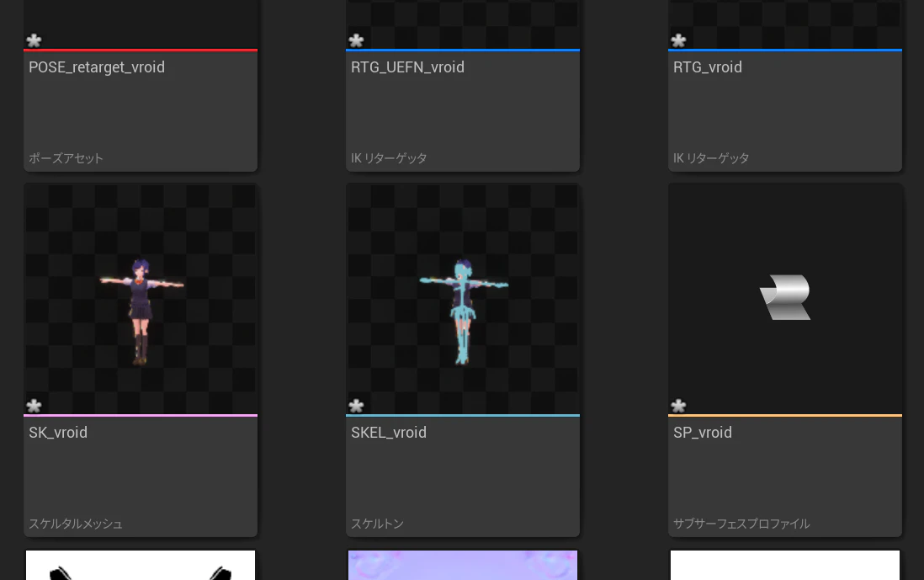Click the SKEL_vroid asset name
Viewport: 924px width, 580px height.
(388, 433)
